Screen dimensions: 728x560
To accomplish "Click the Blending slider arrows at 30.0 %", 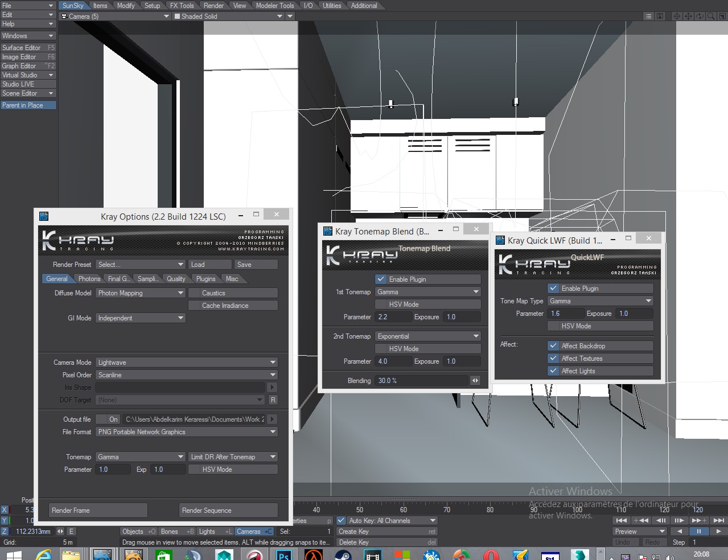I will (475, 381).
